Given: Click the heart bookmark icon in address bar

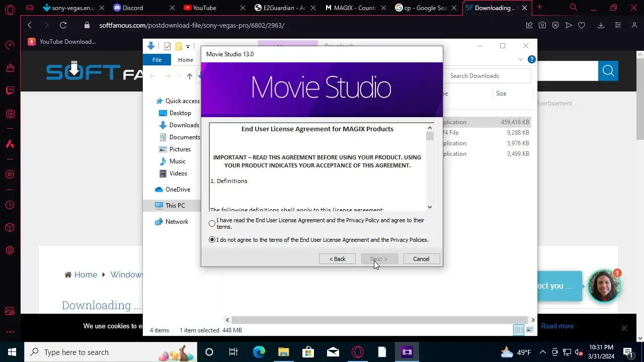Looking at the screenshot, I should coord(582,25).
